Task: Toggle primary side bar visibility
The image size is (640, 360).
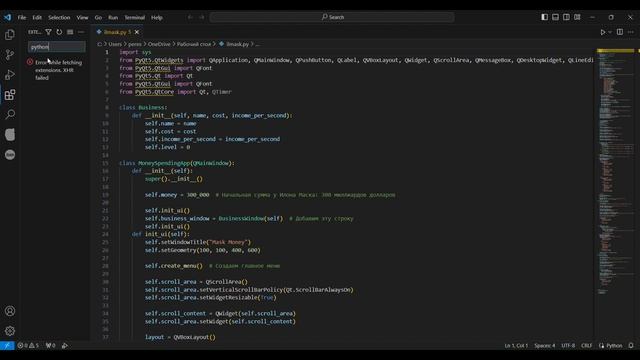Action: 544,17
